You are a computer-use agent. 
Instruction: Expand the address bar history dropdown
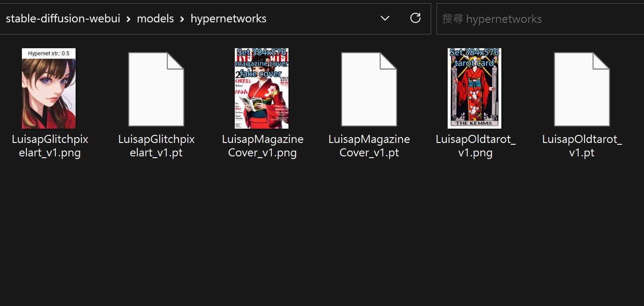385,18
